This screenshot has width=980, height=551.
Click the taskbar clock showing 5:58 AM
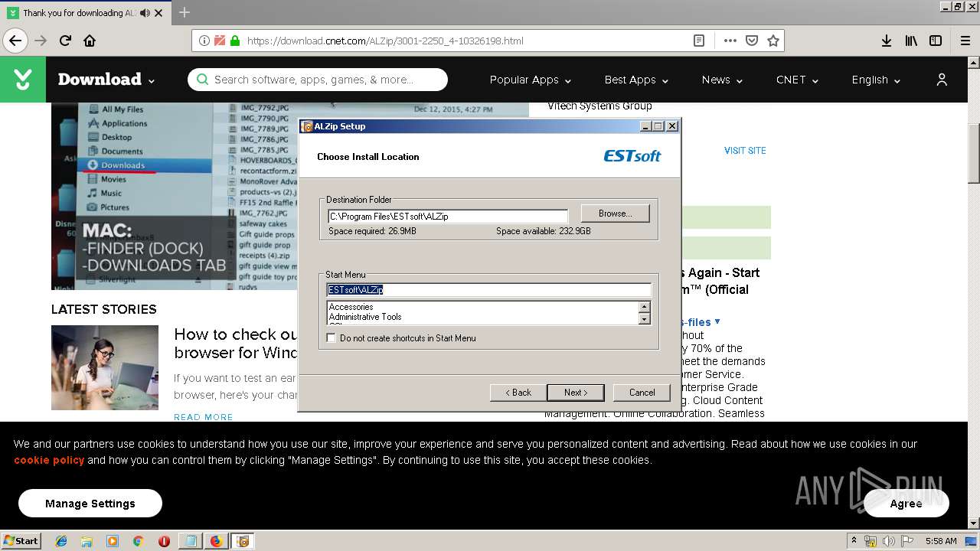[941, 541]
